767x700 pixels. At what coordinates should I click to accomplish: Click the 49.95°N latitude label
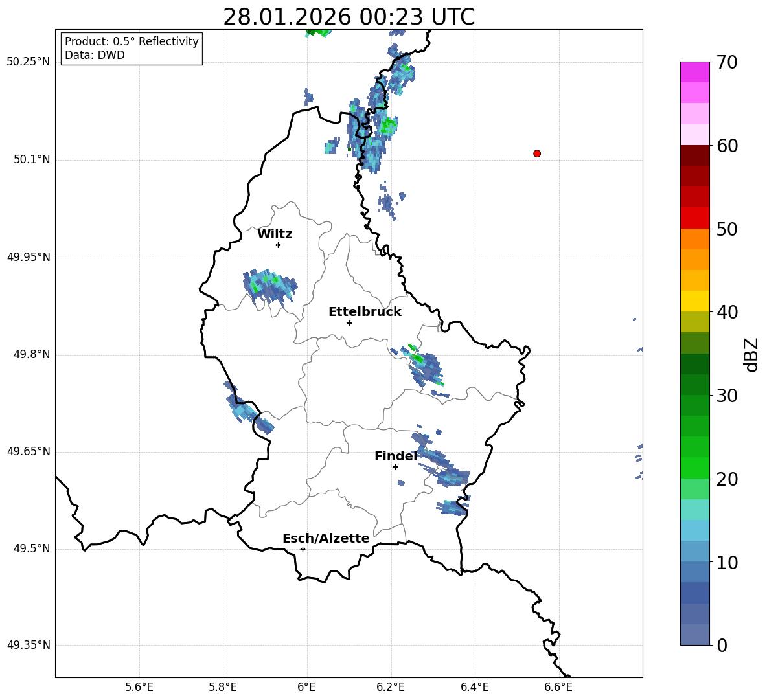[29, 257]
